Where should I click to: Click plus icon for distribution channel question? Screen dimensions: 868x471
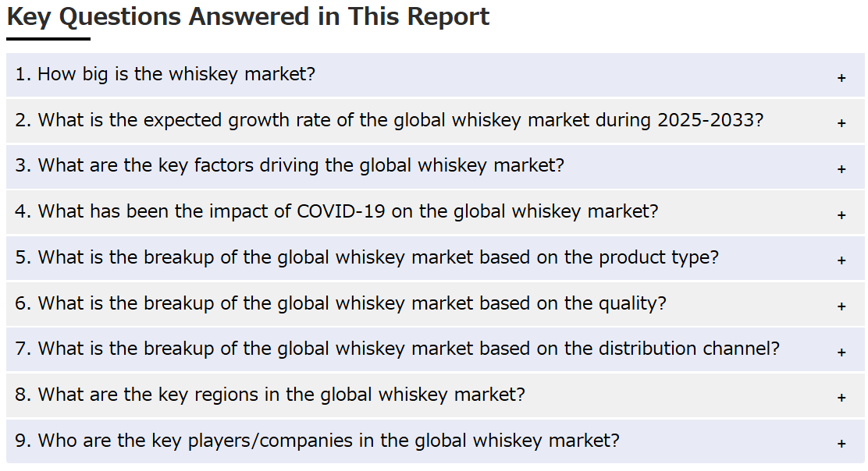(841, 352)
